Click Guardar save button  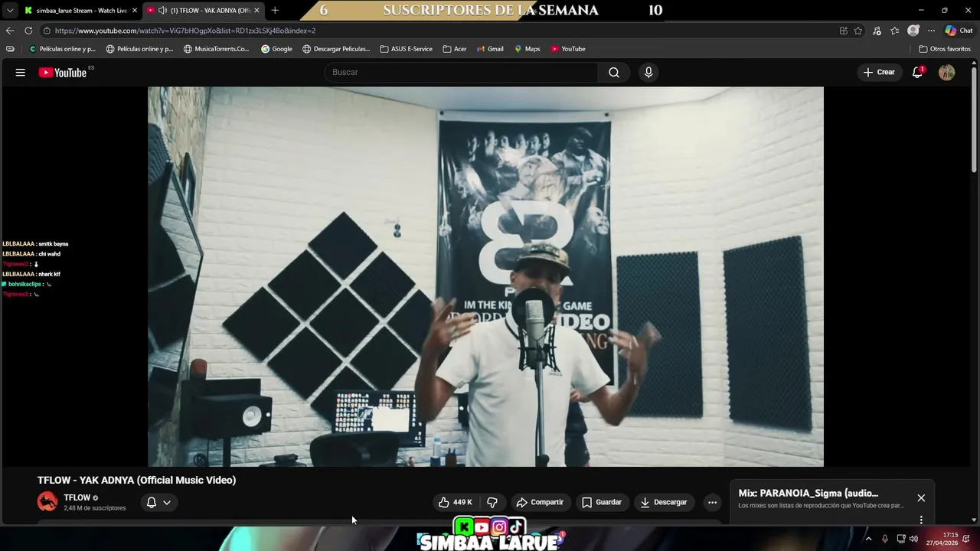(602, 502)
